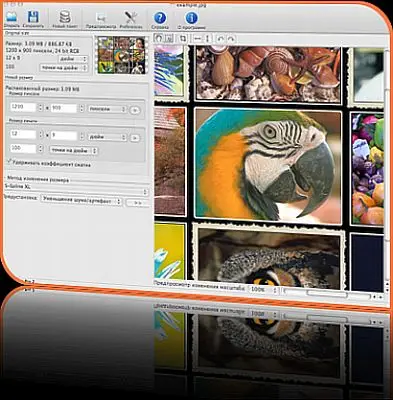Open the точки на дюйм resolution dropdown
Viewport: 393px width, 400px height.
(x=73, y=150)
